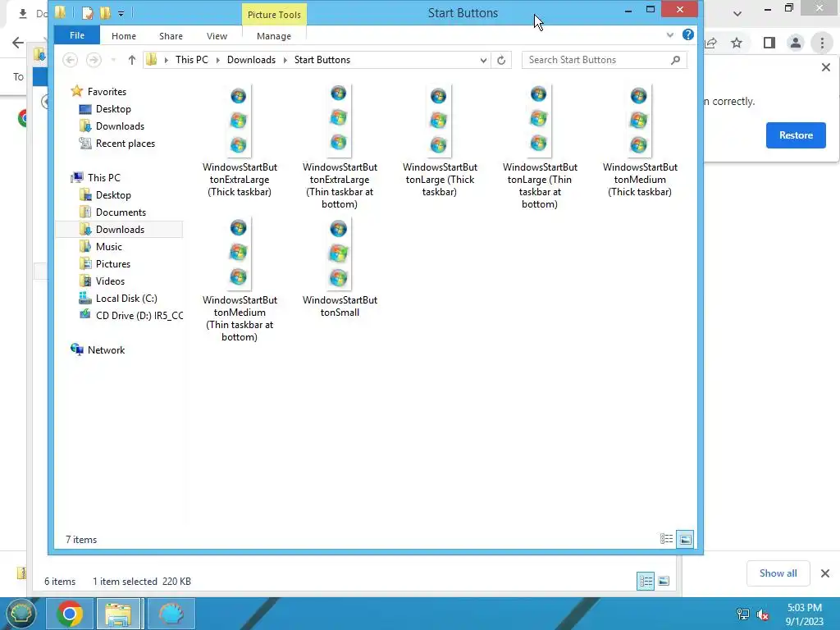
Task: Select Desktop under Favorites
Action: pos(113,109)
